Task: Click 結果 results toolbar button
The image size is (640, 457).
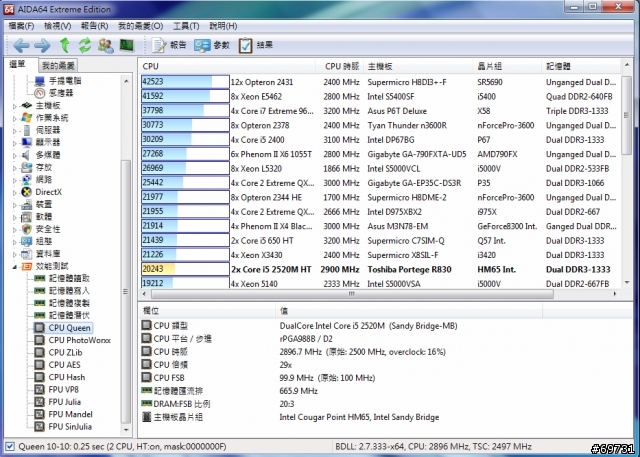Action: coord(256,45)
